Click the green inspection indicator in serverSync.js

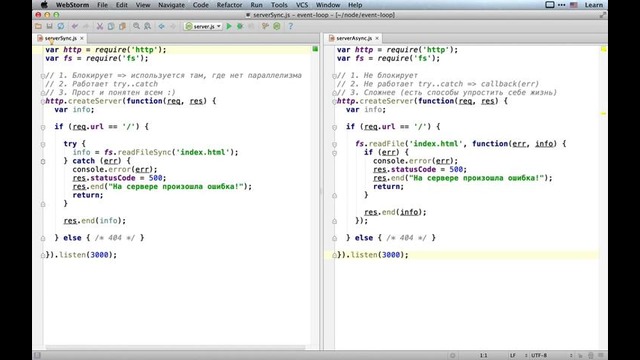click(x=315, y=49)
